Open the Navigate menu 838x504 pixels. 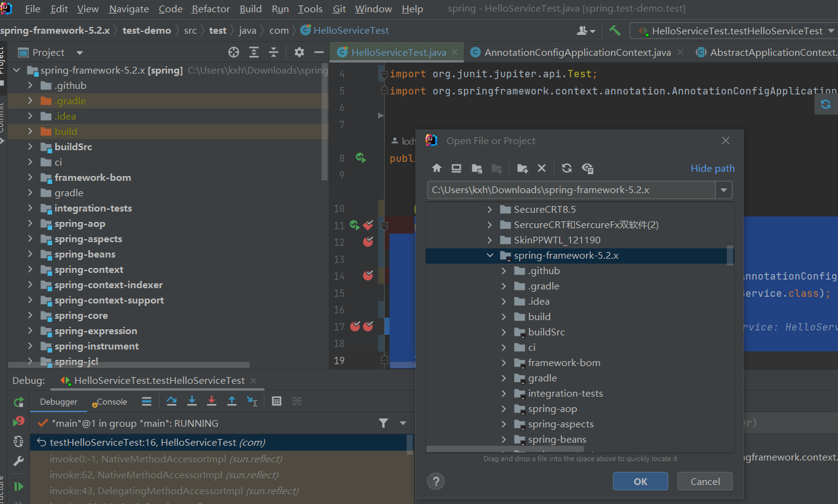tap(129, 9)
